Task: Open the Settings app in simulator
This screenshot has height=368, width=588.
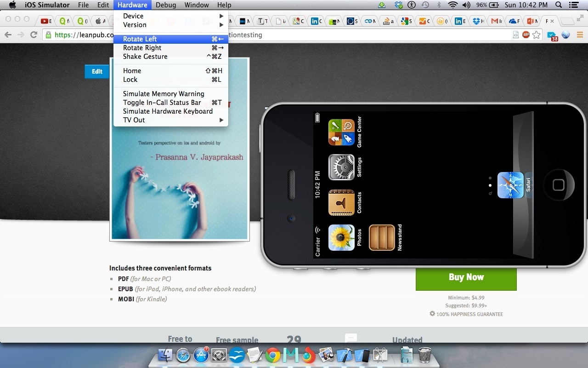Action: coord(341,167)
